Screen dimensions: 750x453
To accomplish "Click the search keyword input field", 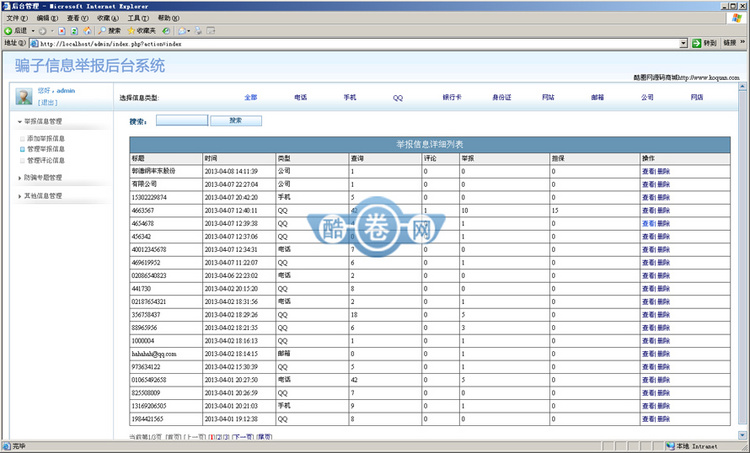I will tap(182, 120).
